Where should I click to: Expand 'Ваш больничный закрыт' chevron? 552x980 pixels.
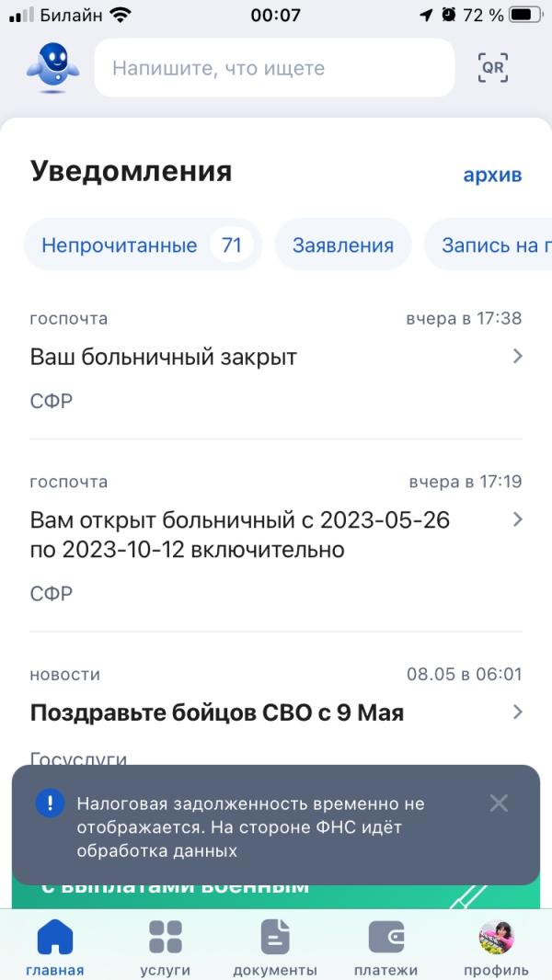518,357
